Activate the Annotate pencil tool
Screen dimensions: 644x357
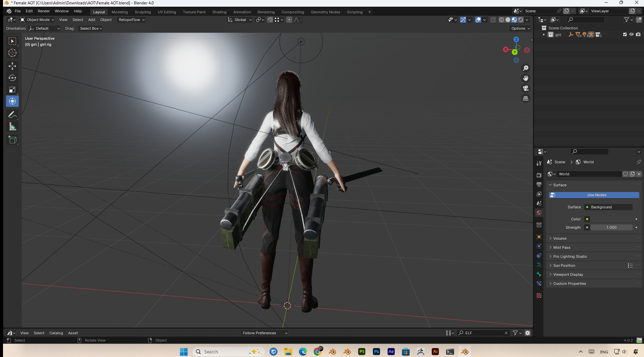(x=12, y=115)
